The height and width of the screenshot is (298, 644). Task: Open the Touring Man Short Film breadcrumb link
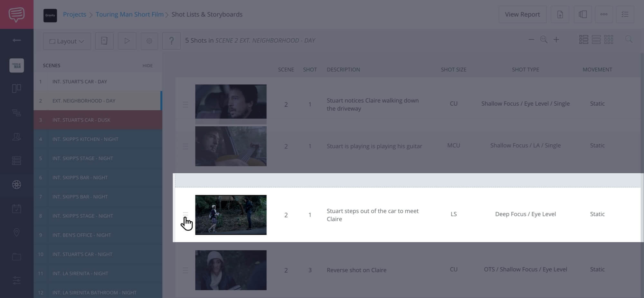tap(129, 14)
